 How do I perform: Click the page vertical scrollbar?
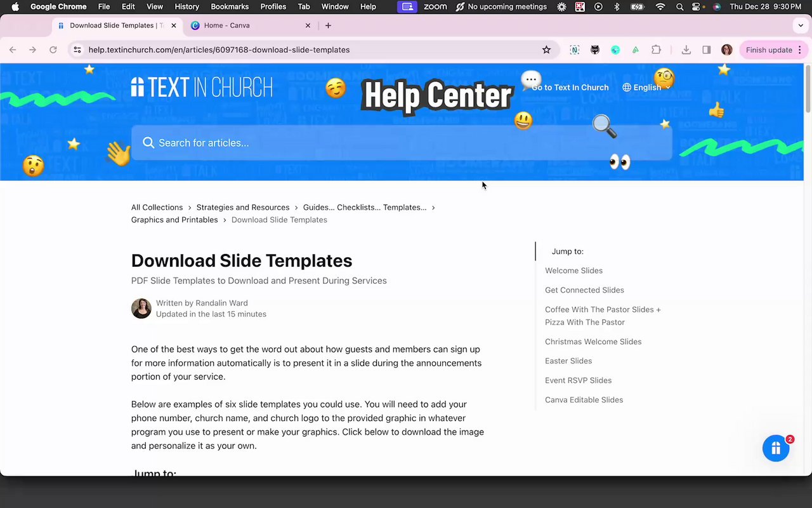808,89
